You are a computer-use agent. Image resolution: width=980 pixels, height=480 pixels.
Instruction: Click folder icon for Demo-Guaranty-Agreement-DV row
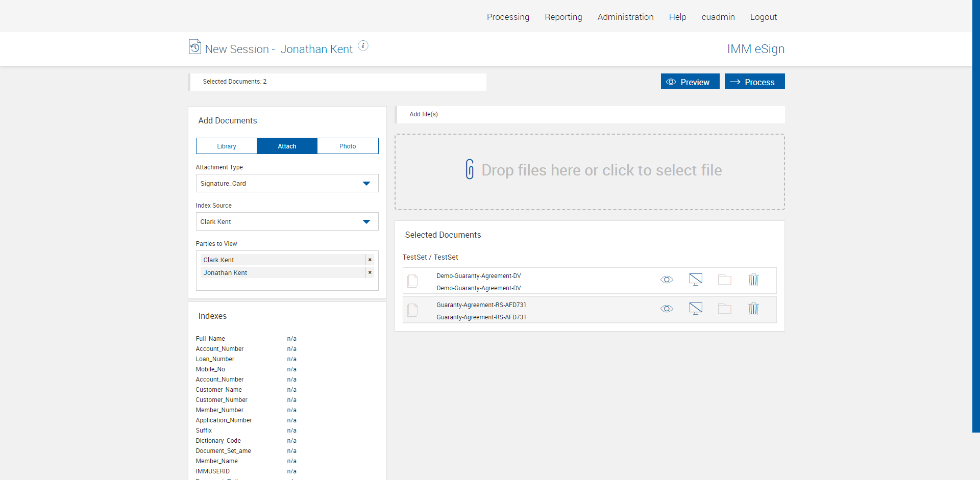[724, 280]
